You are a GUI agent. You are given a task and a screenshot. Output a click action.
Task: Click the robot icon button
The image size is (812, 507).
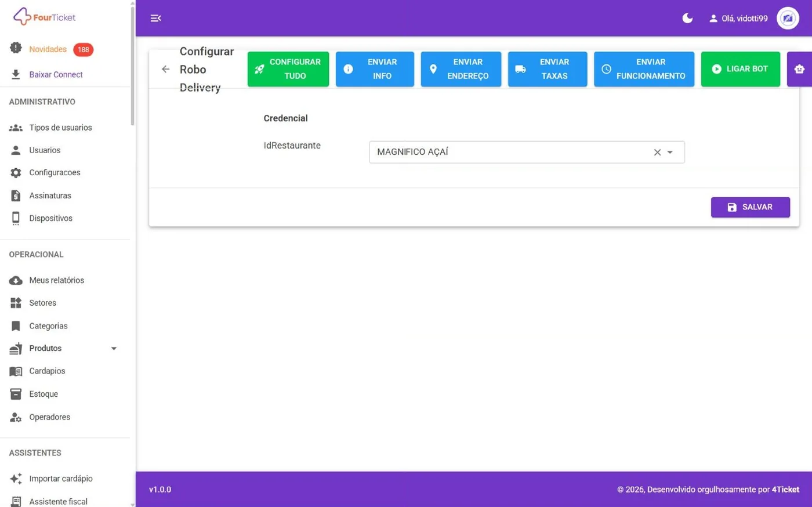799,69
